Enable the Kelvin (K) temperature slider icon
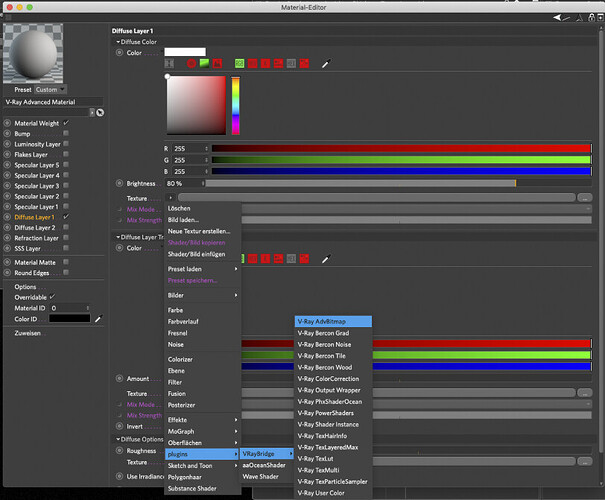This screenshot has width=605, height=500. 265,63
